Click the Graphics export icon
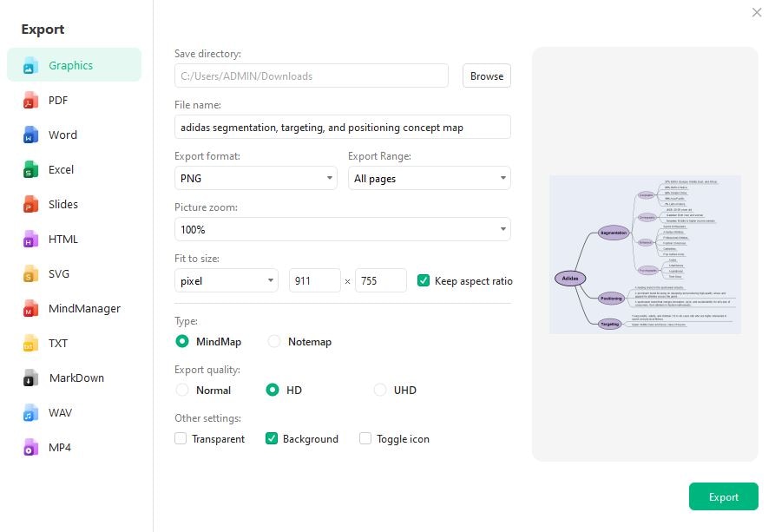Screen dimensions: 775x532 pyautogui.click(x=30, y=66)
